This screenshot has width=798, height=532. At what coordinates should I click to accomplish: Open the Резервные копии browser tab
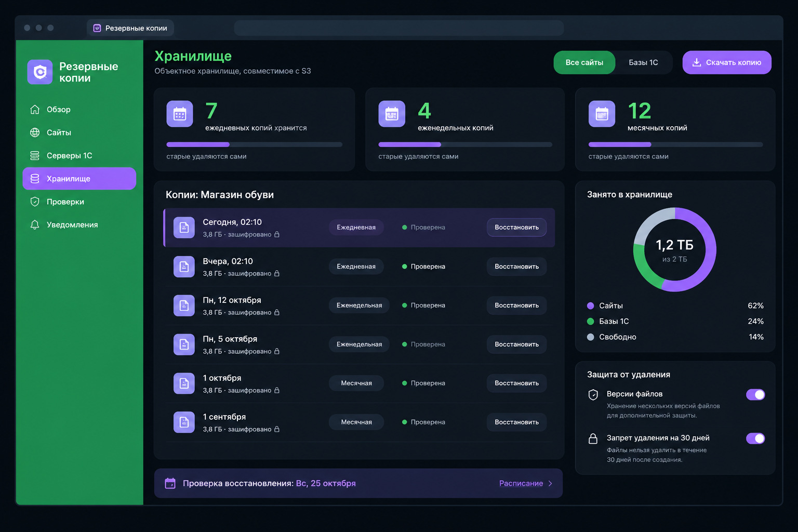pos(130,28)
